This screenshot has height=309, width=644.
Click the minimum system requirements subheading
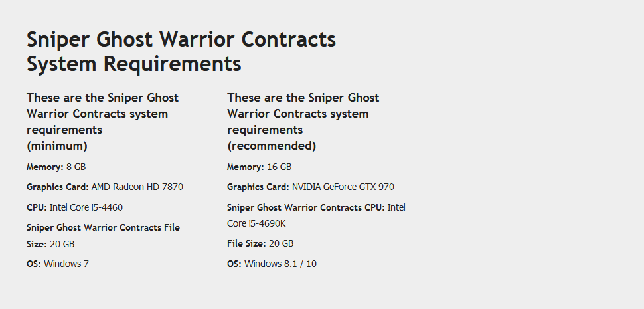(102, 121)
